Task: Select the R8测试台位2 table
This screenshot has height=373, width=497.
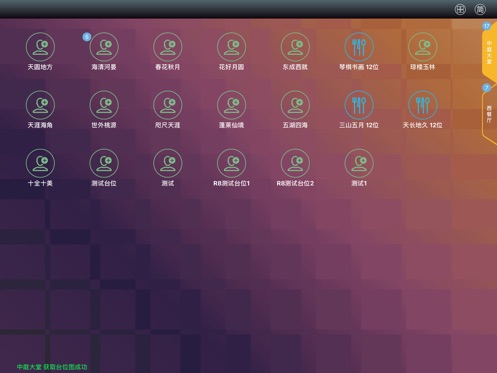Action: point(295,163)
